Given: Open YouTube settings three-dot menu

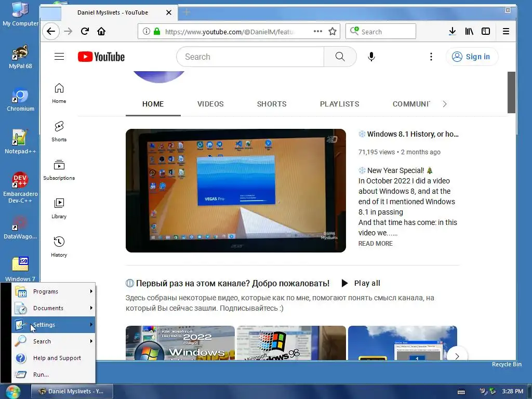Looking at the screenshot, I should click(x=431, y=57).
